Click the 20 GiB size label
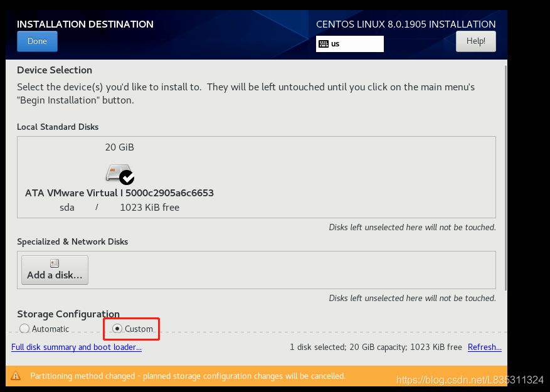Image resolution: width=550 pixels, height=392 pixels. coord(120,147)
